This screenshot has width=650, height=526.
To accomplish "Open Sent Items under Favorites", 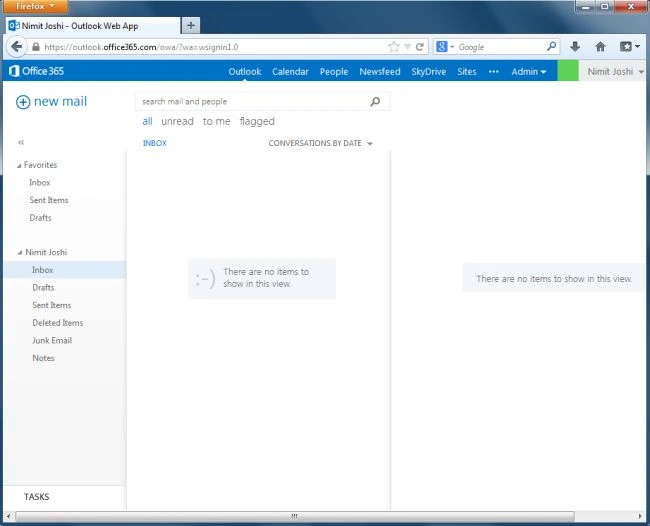I will 49,200.
